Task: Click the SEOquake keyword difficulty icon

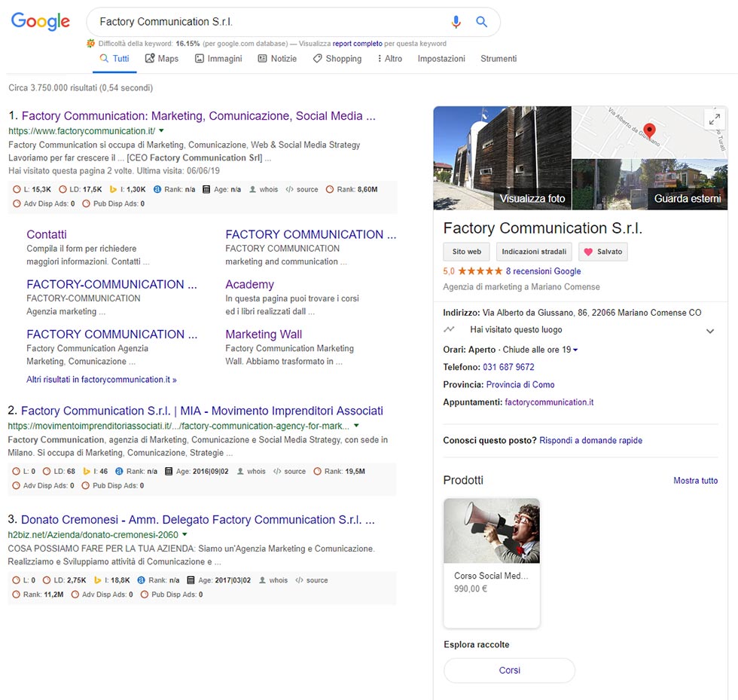Action: pos(90,44)
